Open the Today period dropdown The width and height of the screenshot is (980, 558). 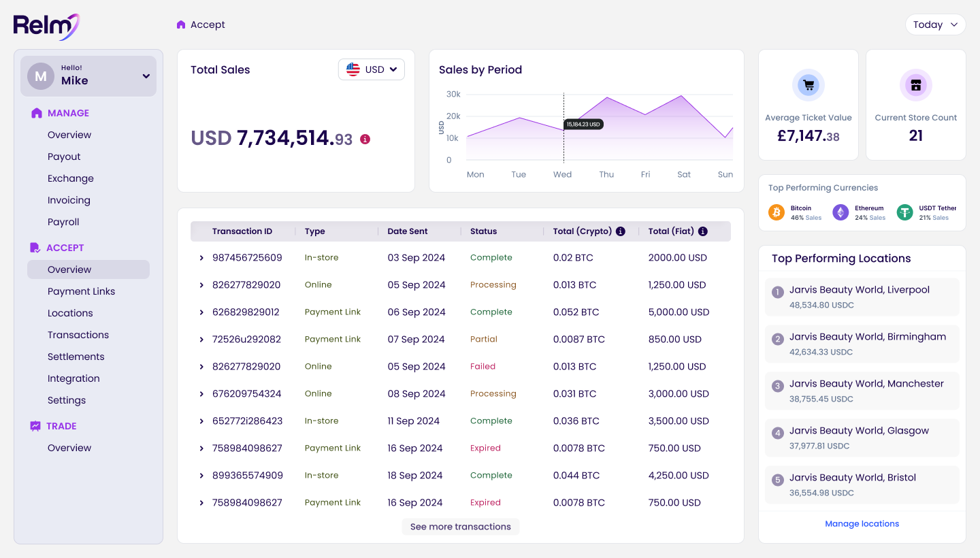(x=935, y=24)
